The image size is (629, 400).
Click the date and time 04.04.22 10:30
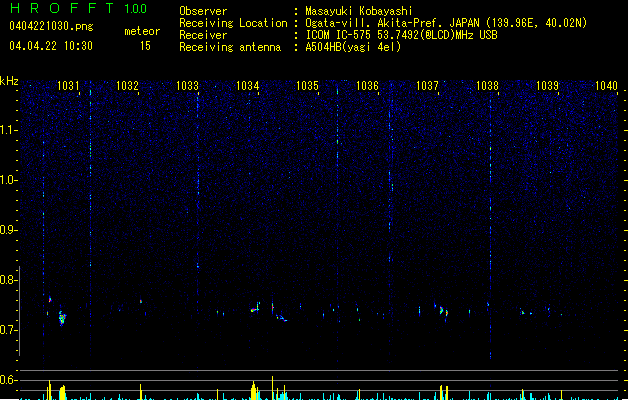point(51,46)
